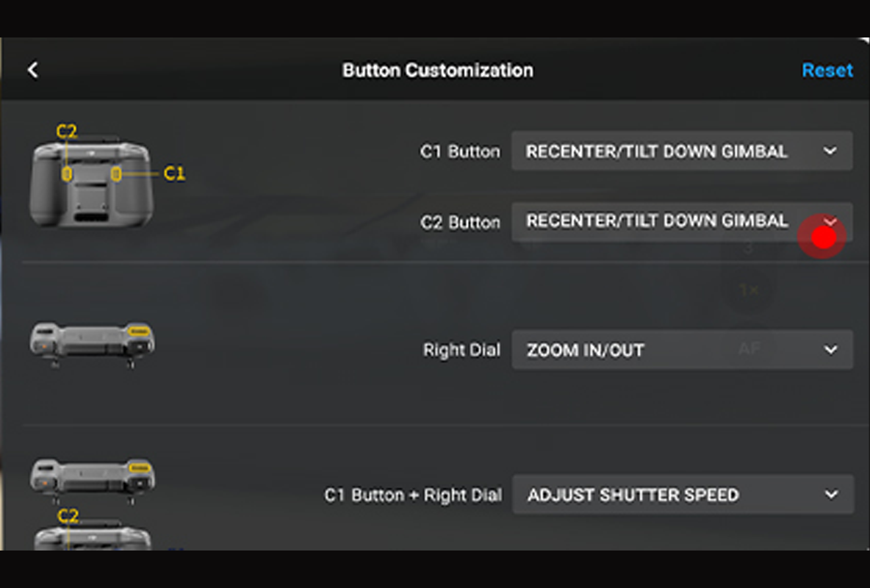Click the yellow C1 label beside controller image
The width and height of the screenshot is (870, 588).
tap(174, 173)
